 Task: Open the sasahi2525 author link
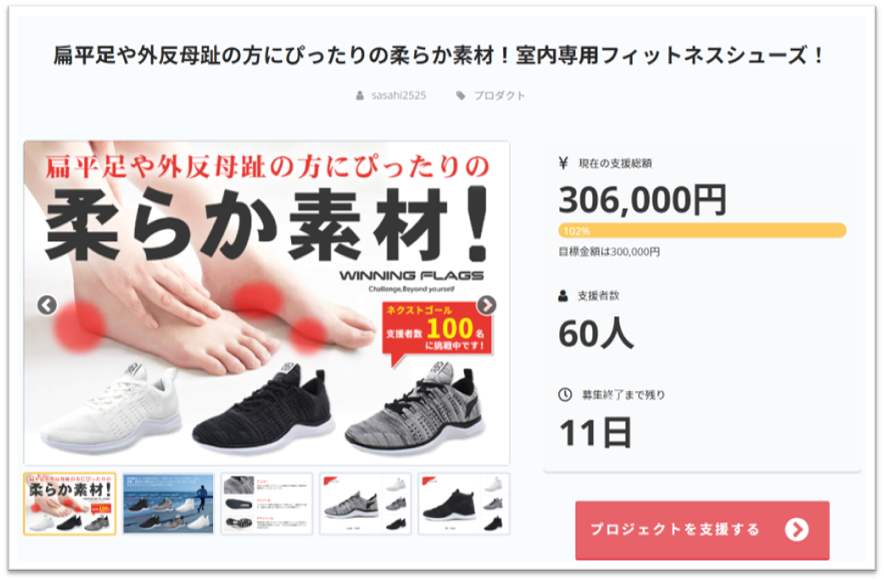[x=399, y=96]
